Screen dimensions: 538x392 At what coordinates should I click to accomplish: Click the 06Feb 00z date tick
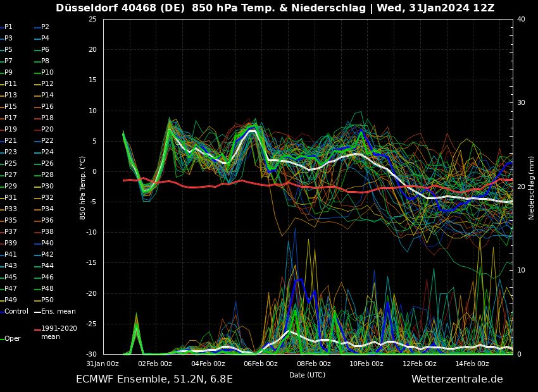pos(260,364)
